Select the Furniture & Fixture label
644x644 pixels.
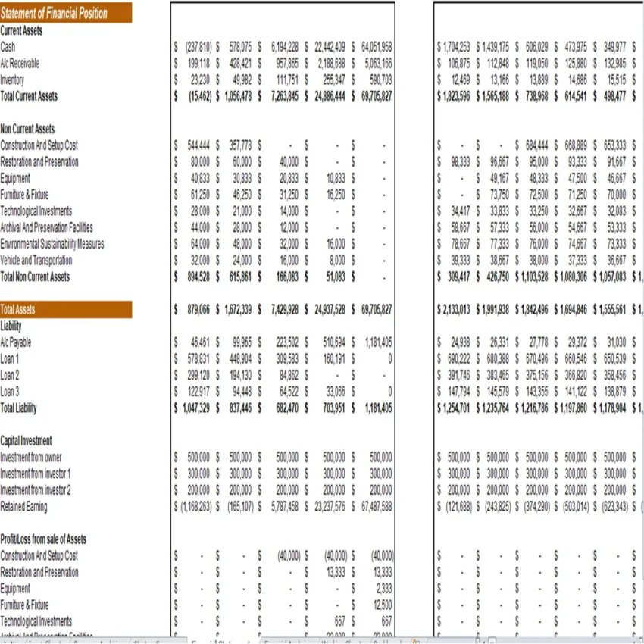click(x=24, y=194)
